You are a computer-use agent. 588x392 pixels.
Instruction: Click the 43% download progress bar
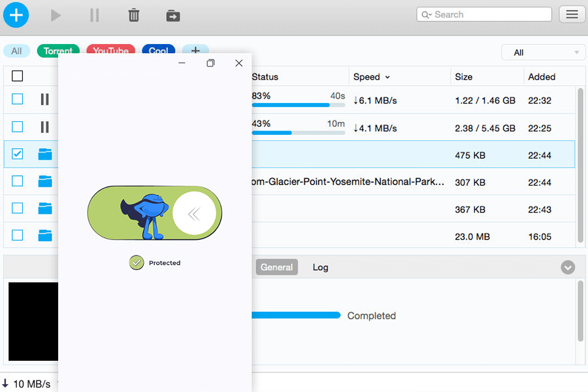298,133
